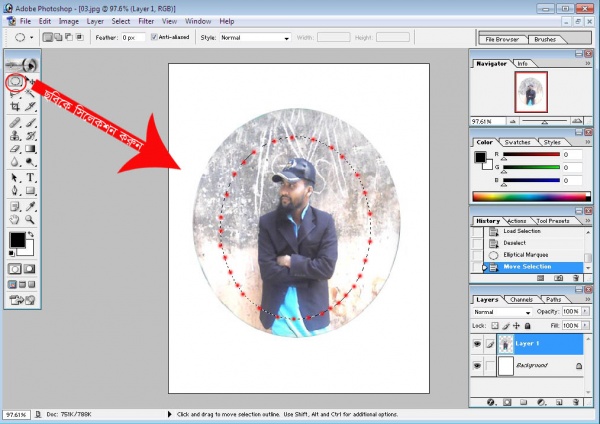Open the Select menu
The width and height of the screenshot is (600, 424).
click(121, 21)
